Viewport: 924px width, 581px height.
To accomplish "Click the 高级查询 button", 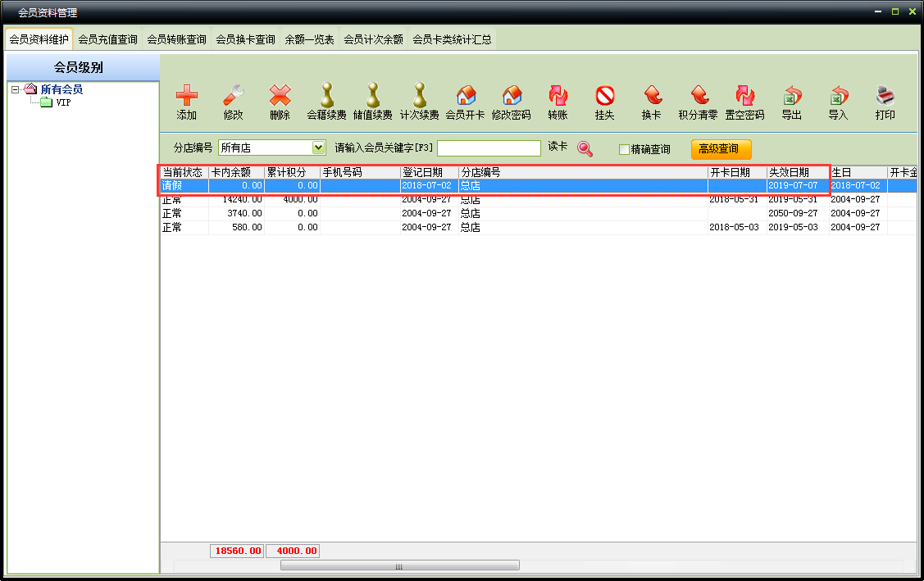I will [x=721, y=149].
